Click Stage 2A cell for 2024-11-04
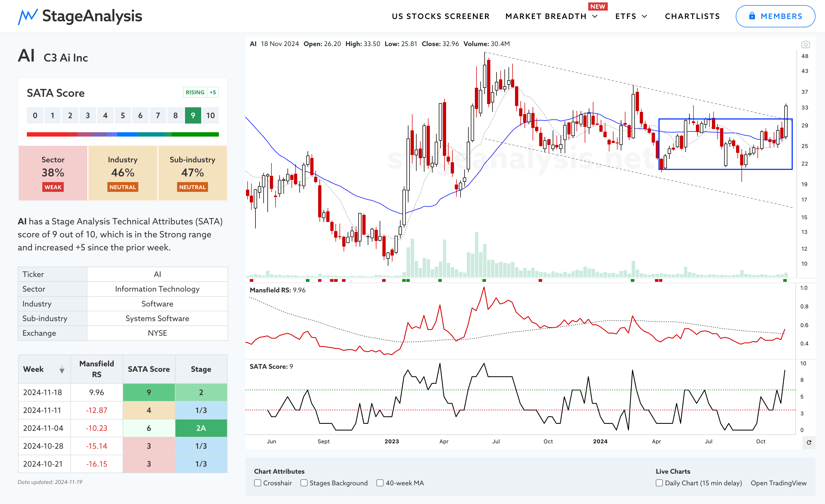The image size is (825, 504). pos(201,428)
